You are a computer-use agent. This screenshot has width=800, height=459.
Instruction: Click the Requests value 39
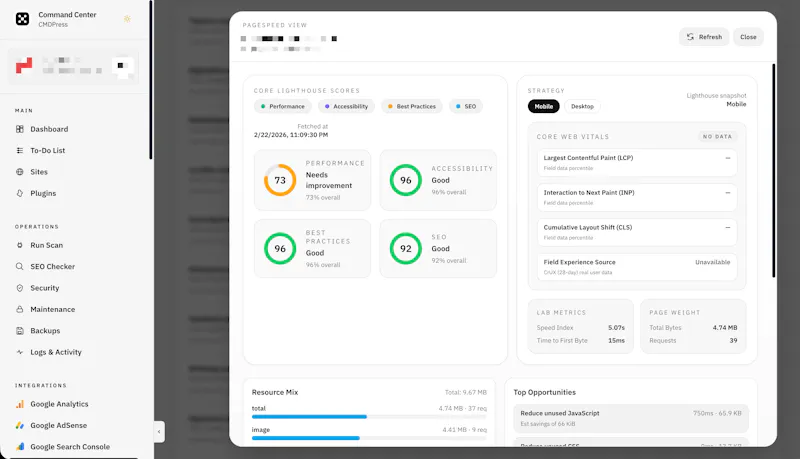pyautogui.click(x=733, y=340)
